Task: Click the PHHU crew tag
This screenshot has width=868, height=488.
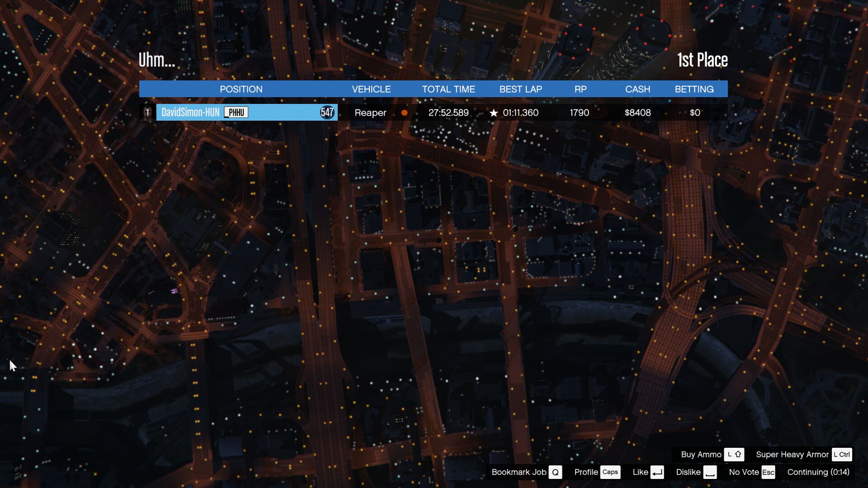Action: click(x=236, y=113)
